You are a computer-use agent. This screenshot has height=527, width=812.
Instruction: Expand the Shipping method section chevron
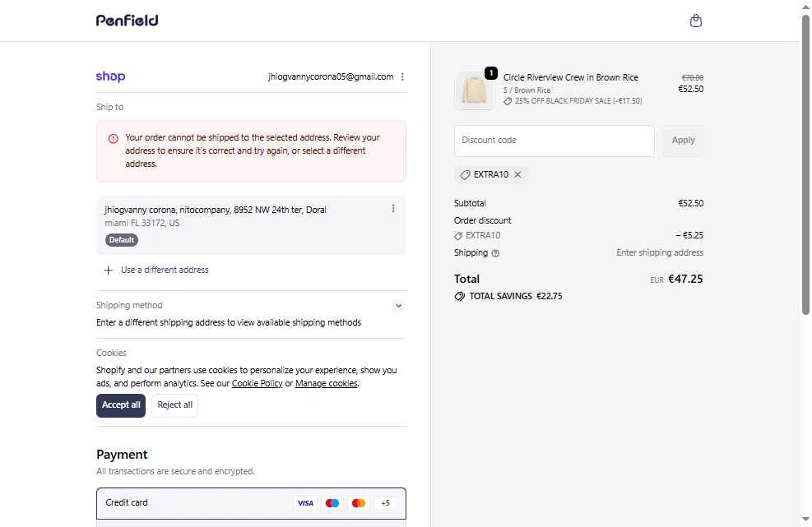pos(398,306)
